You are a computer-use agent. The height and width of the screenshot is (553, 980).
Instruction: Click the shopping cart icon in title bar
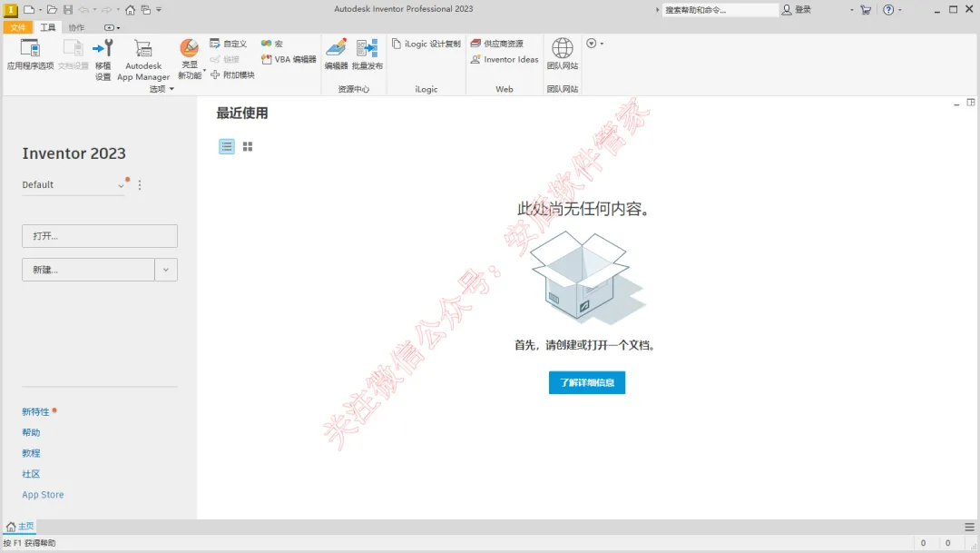tap(866, 10)
